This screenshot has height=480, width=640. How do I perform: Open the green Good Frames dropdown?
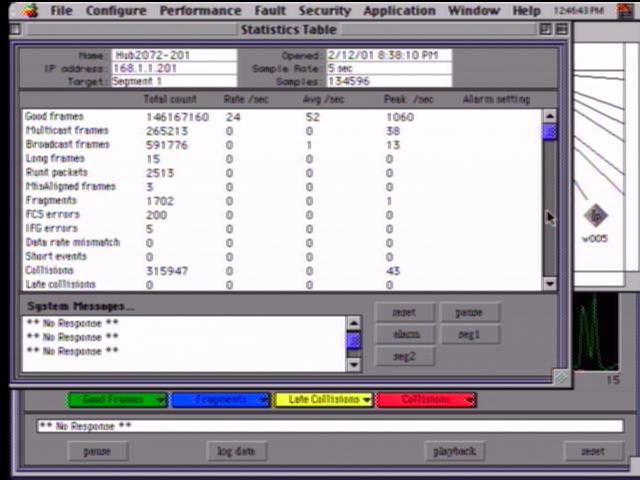click(117, 400)
